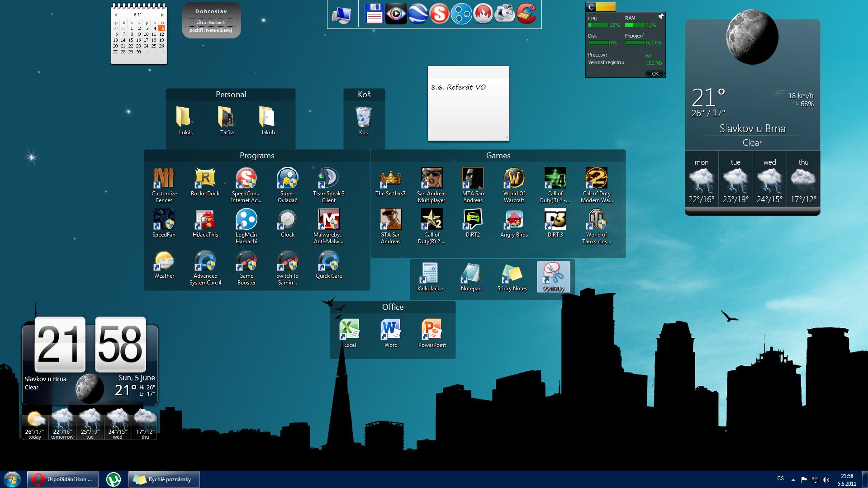Select tomorrow forecast in clock weather widget
Image resolution: width=868 pixels, height=488 pixels.
tap(62, 424)
